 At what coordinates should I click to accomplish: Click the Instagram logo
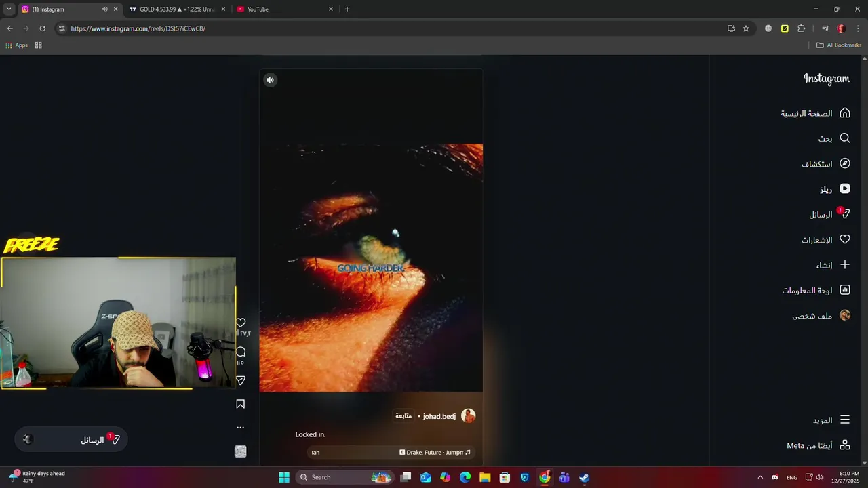point(827,79)
